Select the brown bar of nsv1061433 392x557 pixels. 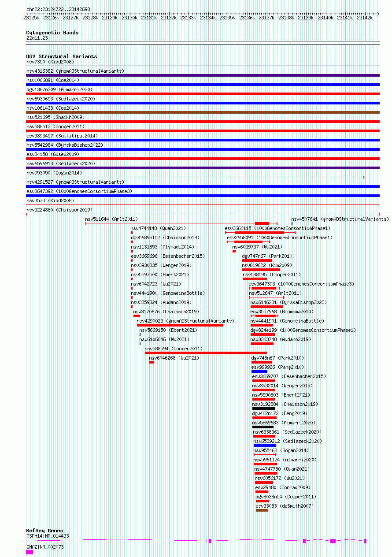click(203, 112)
